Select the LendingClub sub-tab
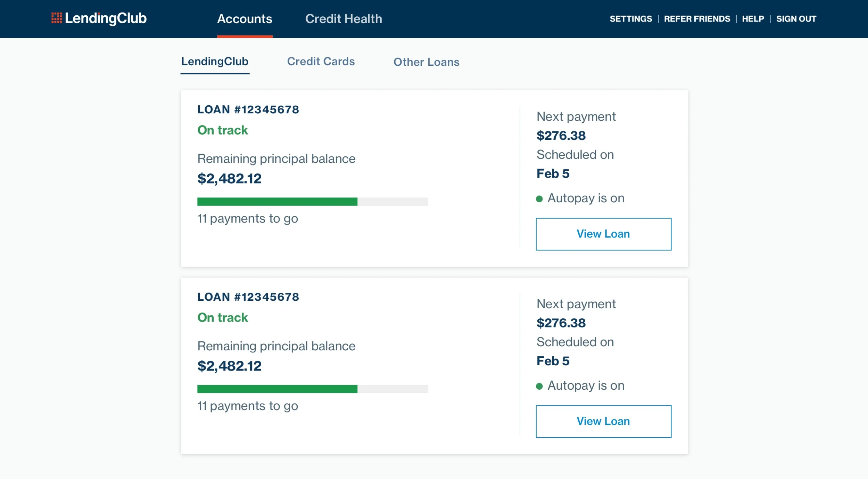Screen dimensions: 868x479 215,62
